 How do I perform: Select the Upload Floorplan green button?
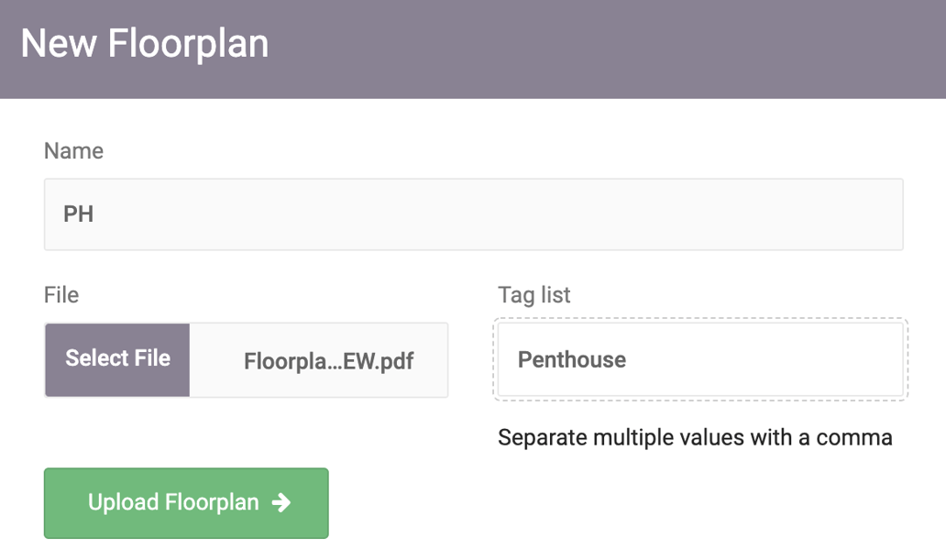[185, 502]
